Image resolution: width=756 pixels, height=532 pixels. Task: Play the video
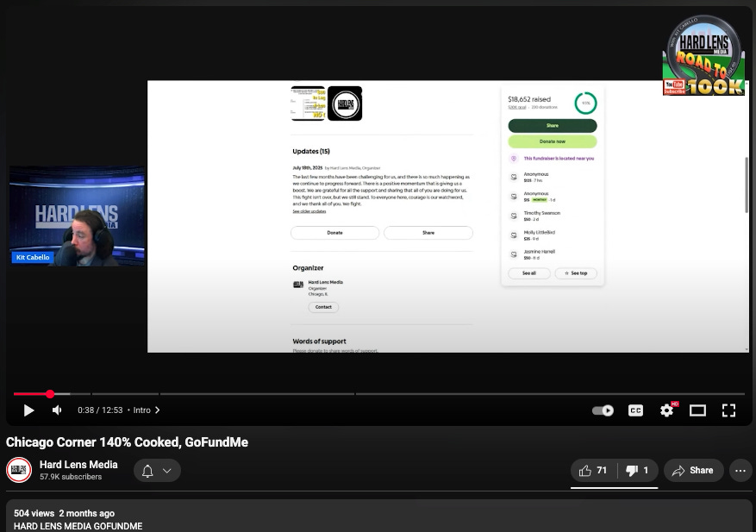pos(28,410)
